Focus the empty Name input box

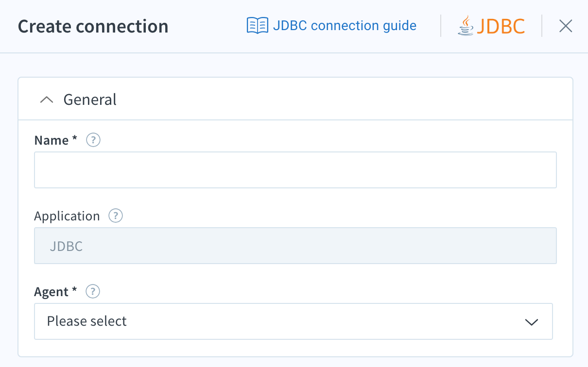point(295,169)
